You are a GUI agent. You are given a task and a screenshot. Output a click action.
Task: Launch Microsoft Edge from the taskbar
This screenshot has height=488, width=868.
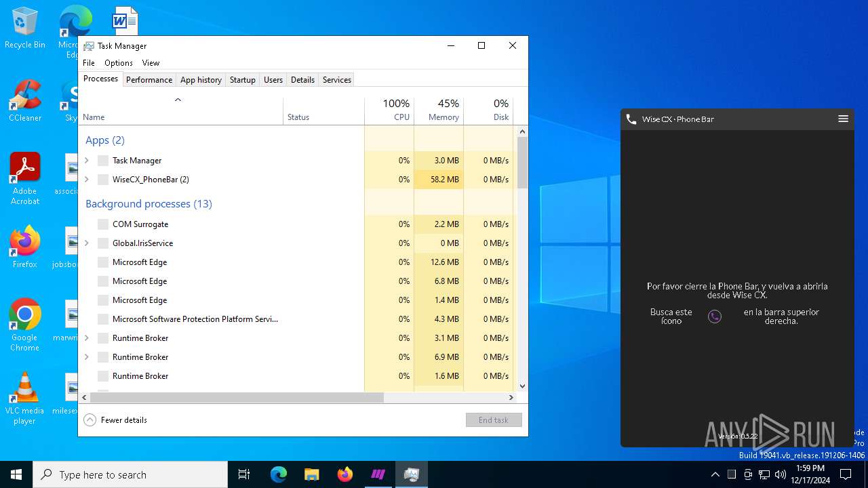pyautogui.click(x=279, y=474)
